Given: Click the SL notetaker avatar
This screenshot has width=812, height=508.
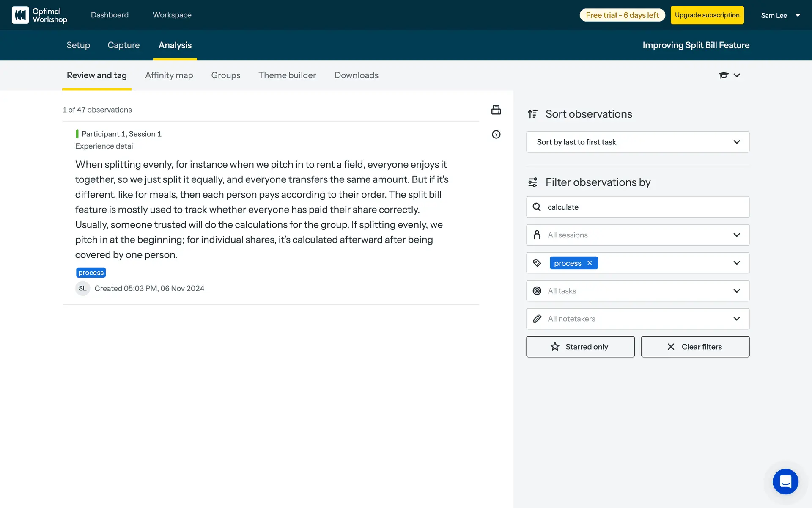Looking at the screenshot, I should coord(82,288).
